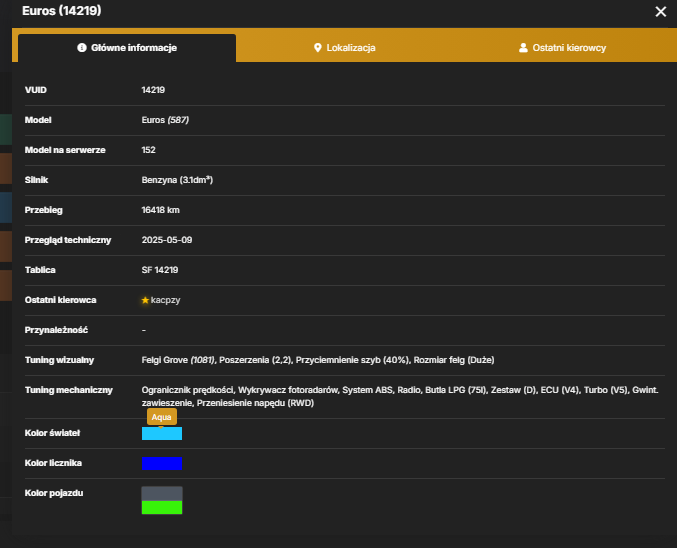
Task: Click the VUID value 14219
Action: (153, 90)
